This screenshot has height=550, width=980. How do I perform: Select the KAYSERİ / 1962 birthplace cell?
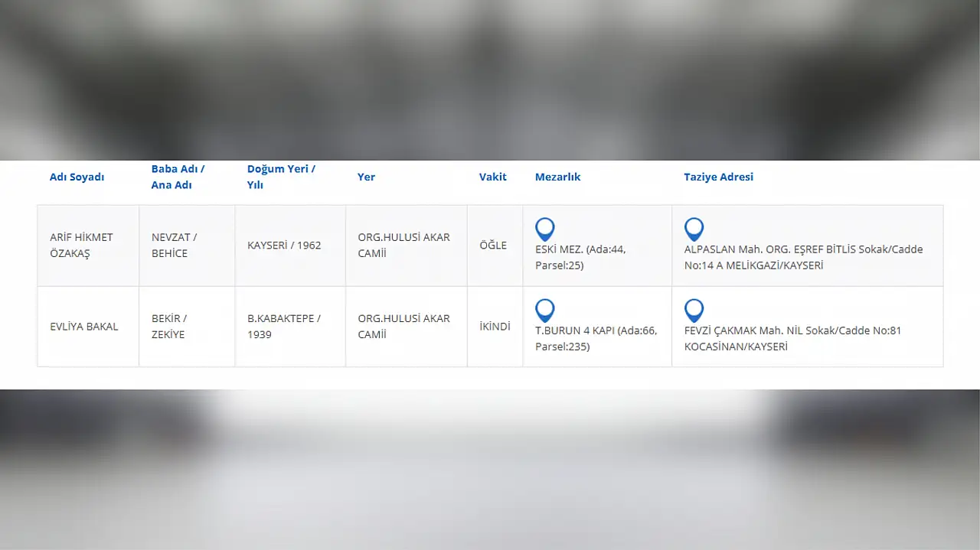pyautogui.click(x=284, y=246)
